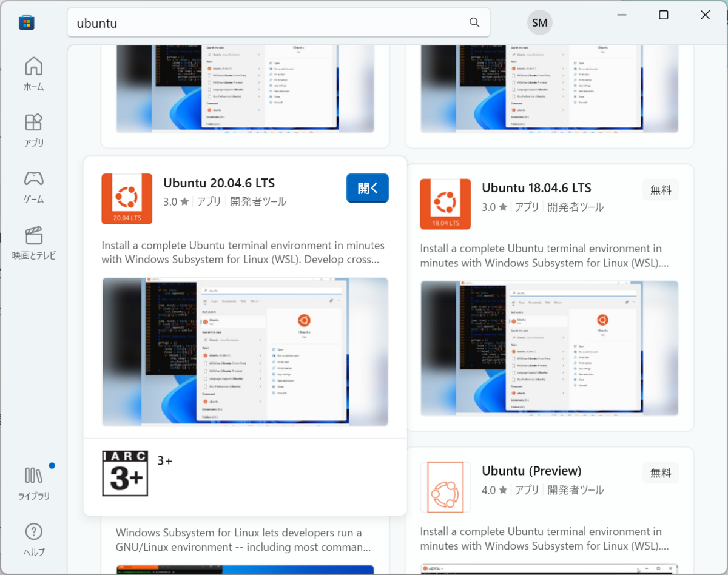The image size is (728, 575).
Task: Click the Ubuntu 18.04 LTS app icon
Action: (x=445, y=204)
